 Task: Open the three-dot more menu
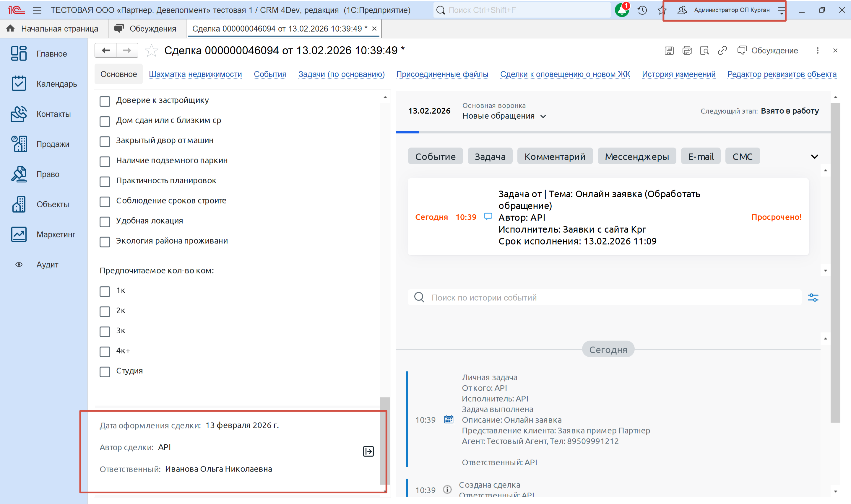[817, 50]
